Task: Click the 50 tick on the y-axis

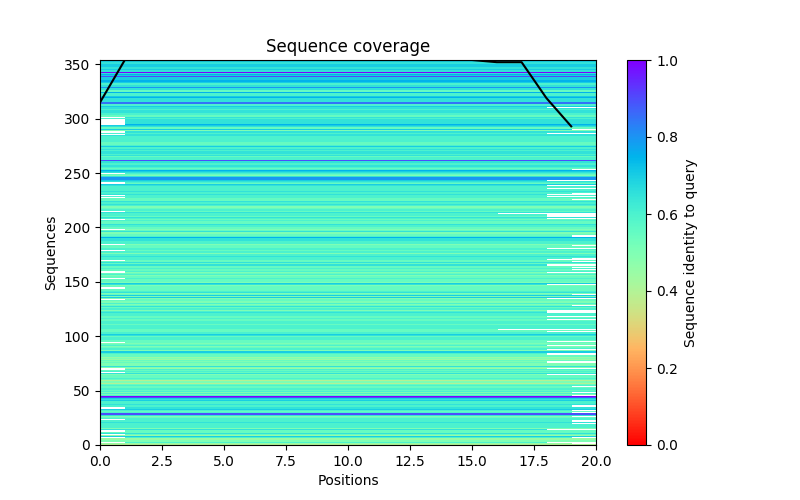Action: click(x=84, y=391)
